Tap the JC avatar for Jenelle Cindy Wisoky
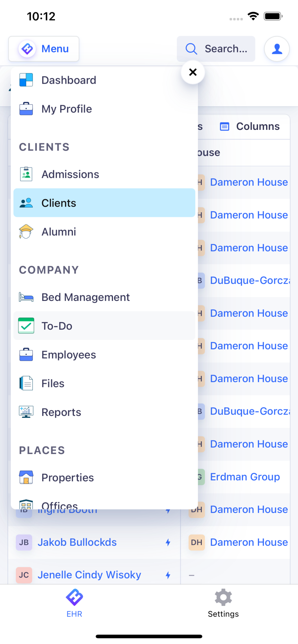 click(24, 575)
